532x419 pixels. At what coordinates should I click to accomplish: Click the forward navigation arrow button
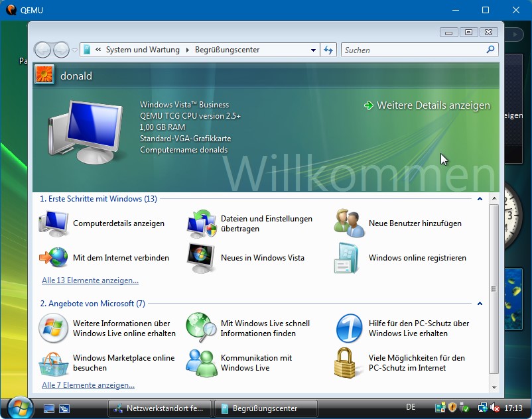coord(61,50)
